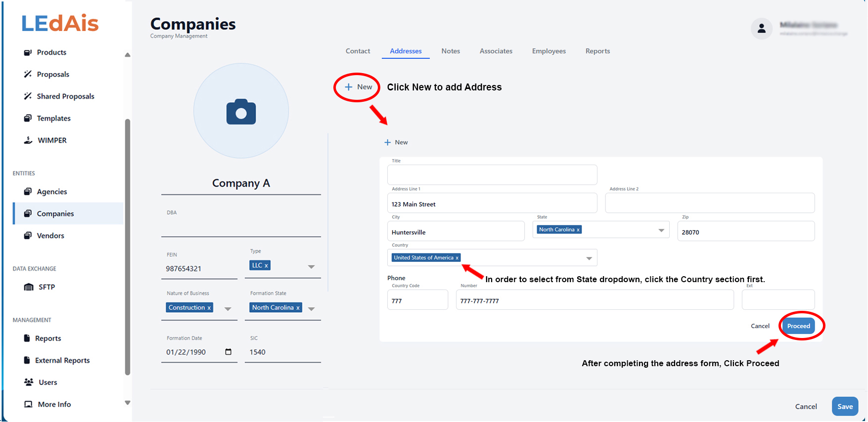Click the SIC field 1540
This screenshot has height=422, width=868.
282,352
